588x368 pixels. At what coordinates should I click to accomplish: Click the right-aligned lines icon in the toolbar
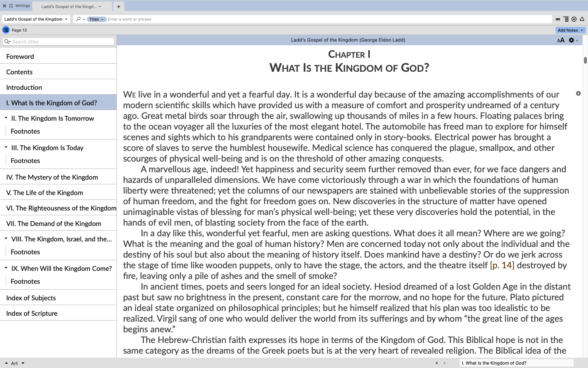(566, 19)
